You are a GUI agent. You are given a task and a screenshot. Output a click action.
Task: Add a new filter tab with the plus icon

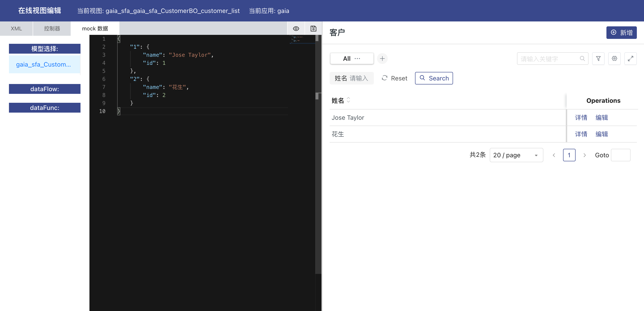pyautogui.click(x=382, y=59)
